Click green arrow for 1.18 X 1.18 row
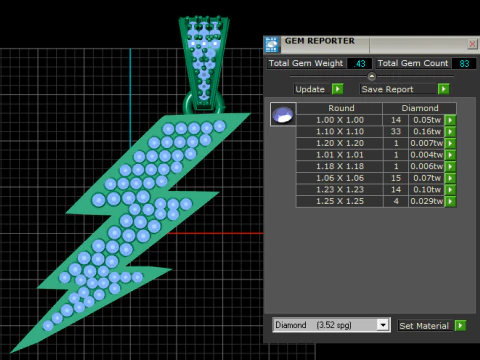 click(450, 166)
